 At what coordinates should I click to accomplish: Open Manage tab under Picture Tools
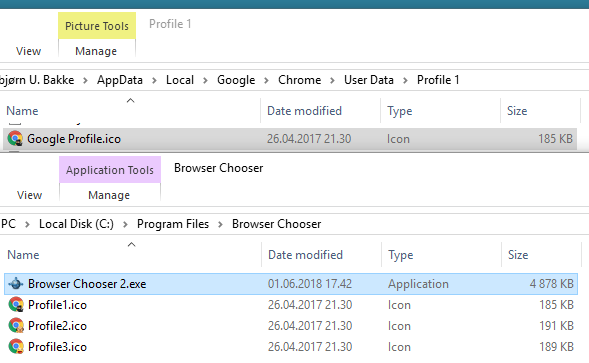96,51
